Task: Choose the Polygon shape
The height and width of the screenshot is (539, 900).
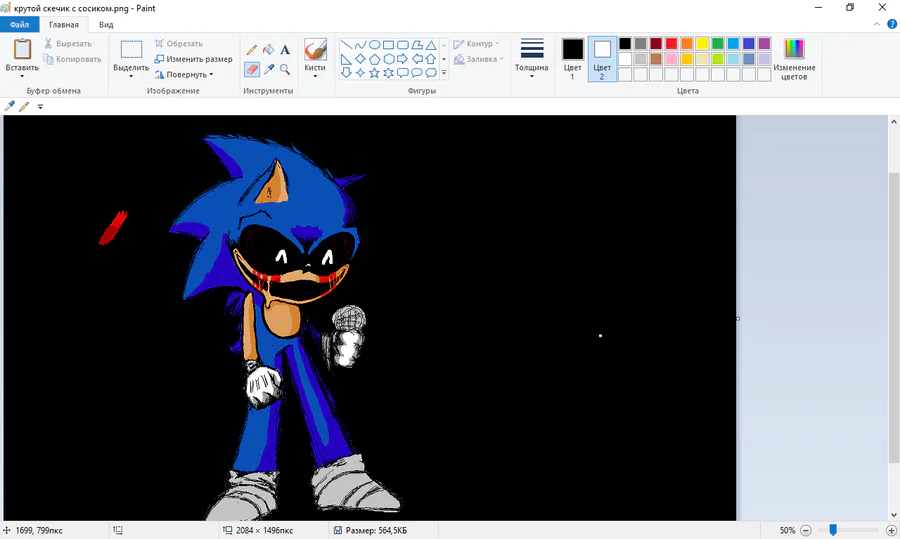Action: pyautogui.click(x=417, y=45)
